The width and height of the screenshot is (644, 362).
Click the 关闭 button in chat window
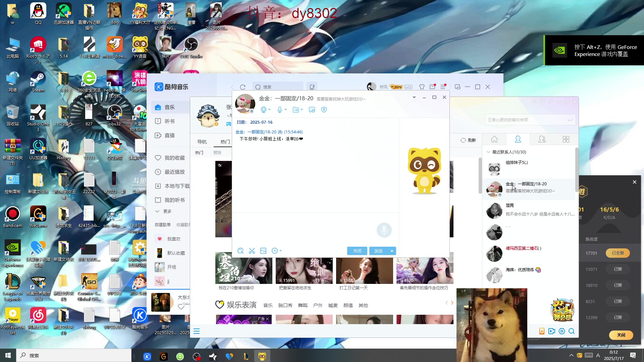click(x=357, y=251)
